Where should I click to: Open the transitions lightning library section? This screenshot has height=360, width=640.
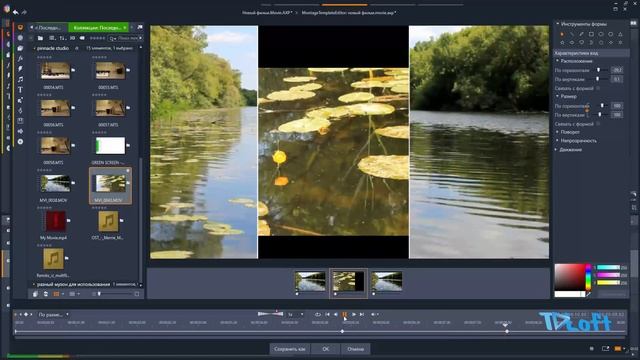pos(20,69)
